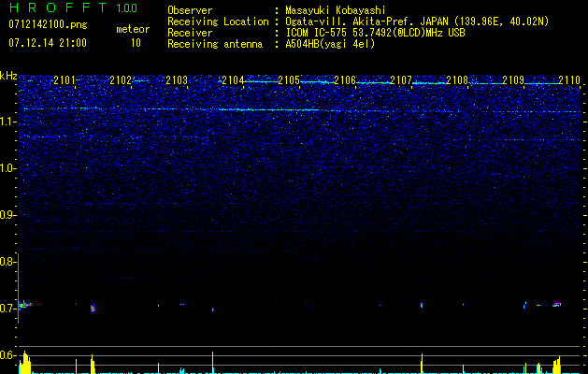Viewport: 588px width, 374px height.
Task: Click the 2103 time marker
Action: click(x=177, y=79)
